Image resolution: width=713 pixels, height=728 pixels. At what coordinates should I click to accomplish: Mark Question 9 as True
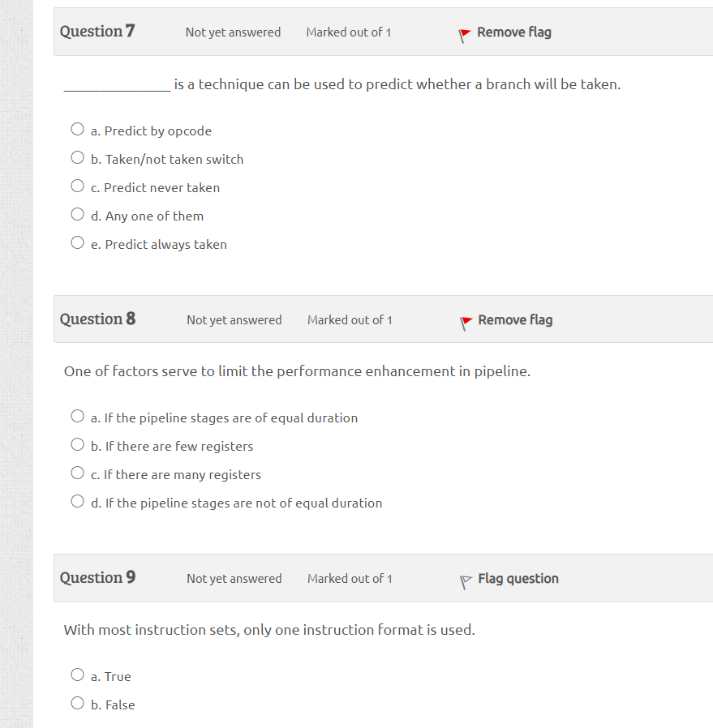coord(77,675)
